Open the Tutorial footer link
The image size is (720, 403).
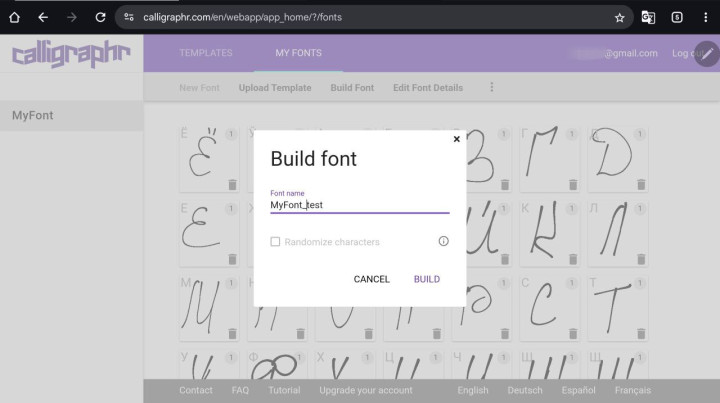(x=284, y=390)
